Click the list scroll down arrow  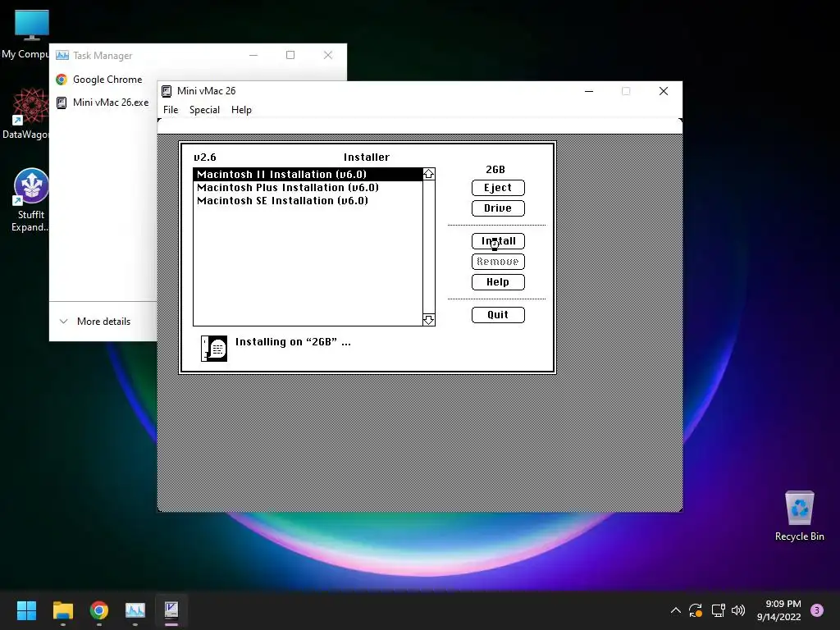point(428,320)
